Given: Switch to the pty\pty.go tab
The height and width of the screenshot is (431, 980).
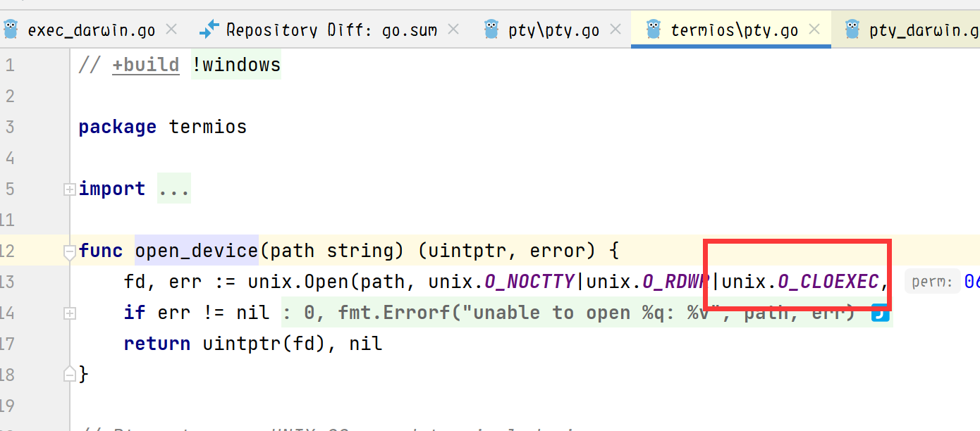Looking at the screenshot, I should click(x=553, y=30).
